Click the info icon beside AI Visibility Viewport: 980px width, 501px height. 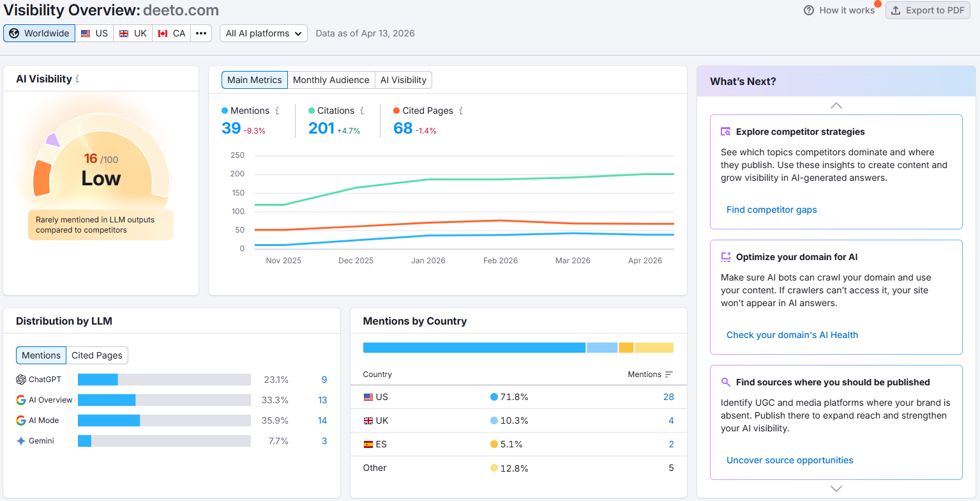77,79
